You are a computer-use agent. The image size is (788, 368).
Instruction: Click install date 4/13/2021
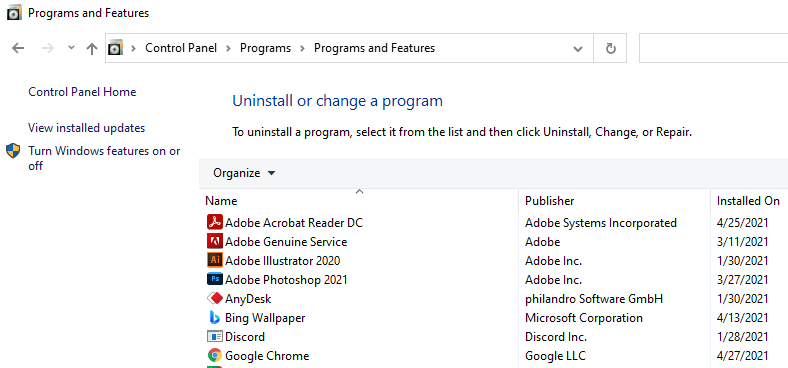pos(743,318)
